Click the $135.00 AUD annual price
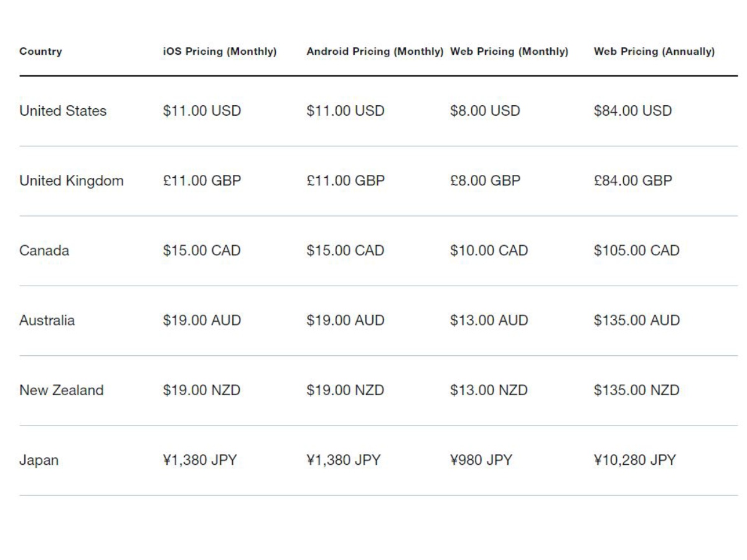This screenshot has height=560, width=747. click(637, 320)
